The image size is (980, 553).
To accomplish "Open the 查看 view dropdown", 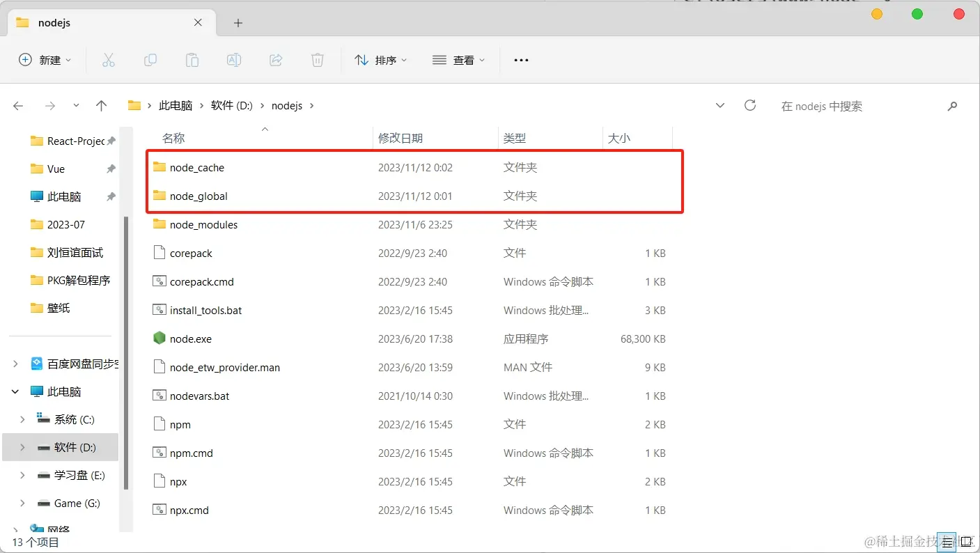I will tap(458, 60).
